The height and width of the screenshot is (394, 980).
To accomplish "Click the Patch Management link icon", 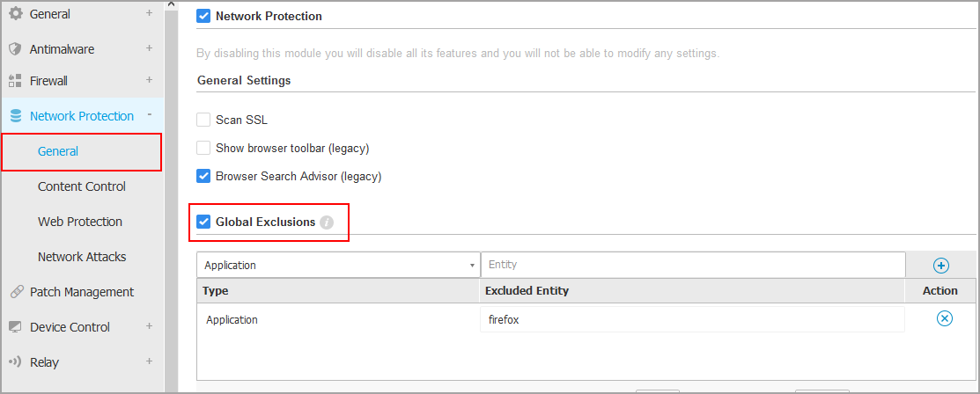I will click(x=16, y=292).
